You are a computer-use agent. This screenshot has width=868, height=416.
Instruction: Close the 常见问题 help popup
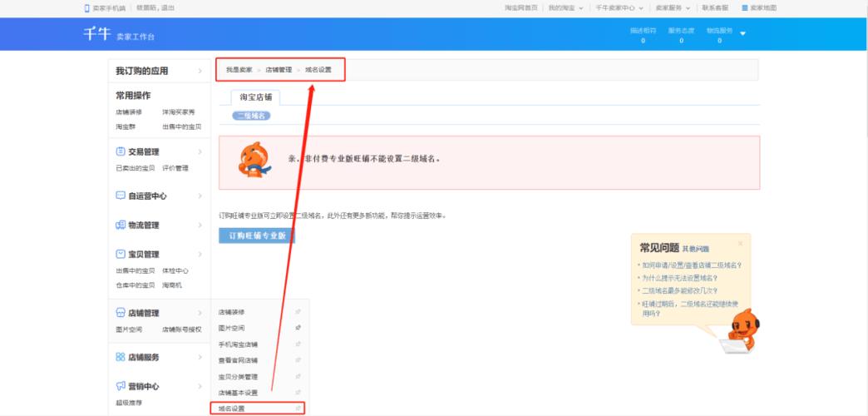740,243
